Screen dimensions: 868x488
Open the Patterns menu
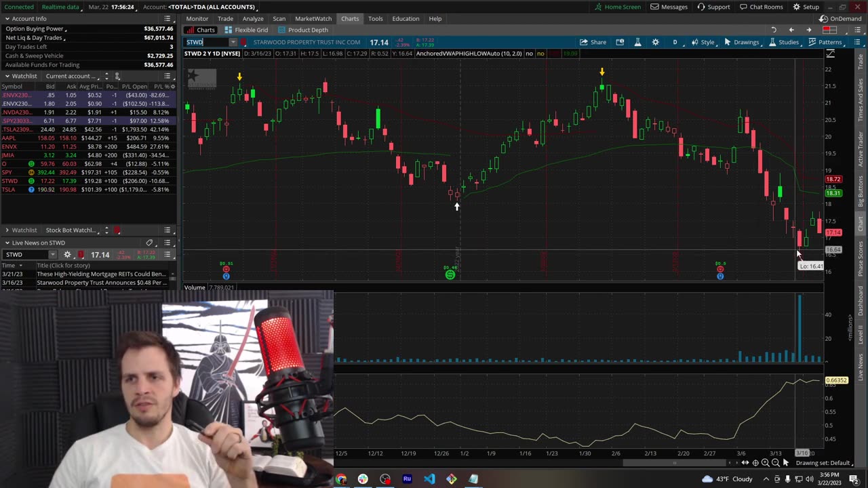click(x=825, y=42)
